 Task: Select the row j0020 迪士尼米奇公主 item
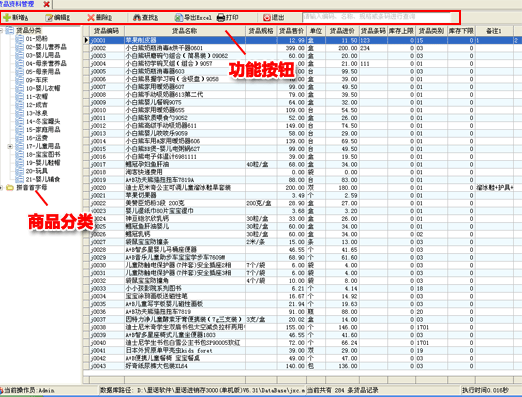point(301,188)
